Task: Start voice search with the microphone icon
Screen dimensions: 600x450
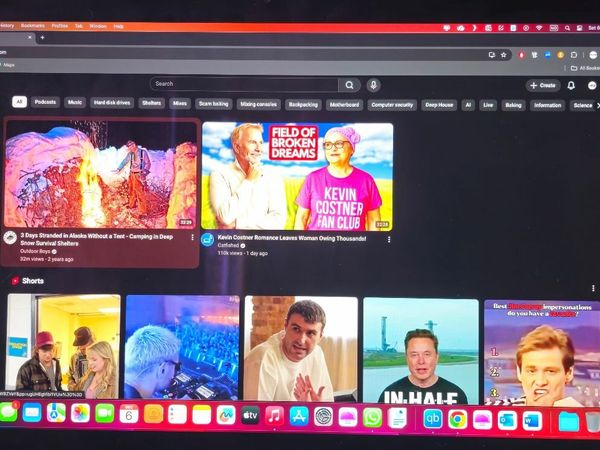Action: click(x=373, y=85)
